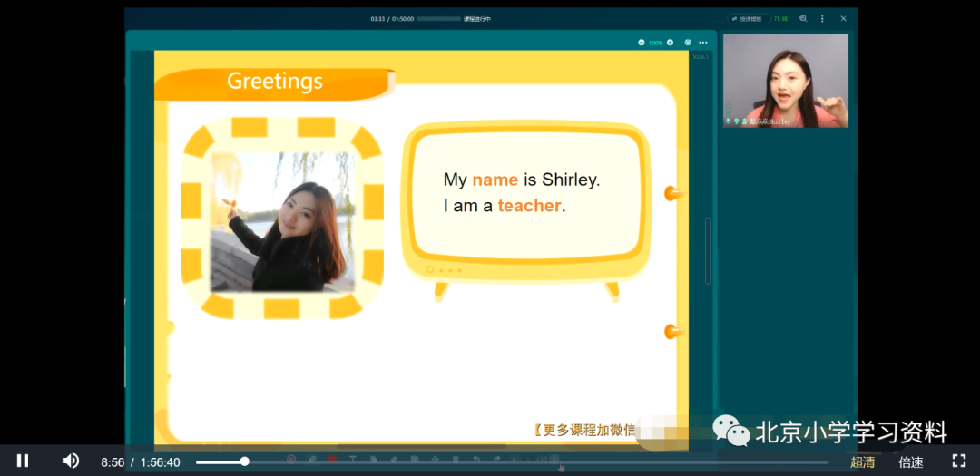Click the magnifier icon in top bar

(803, 19)
